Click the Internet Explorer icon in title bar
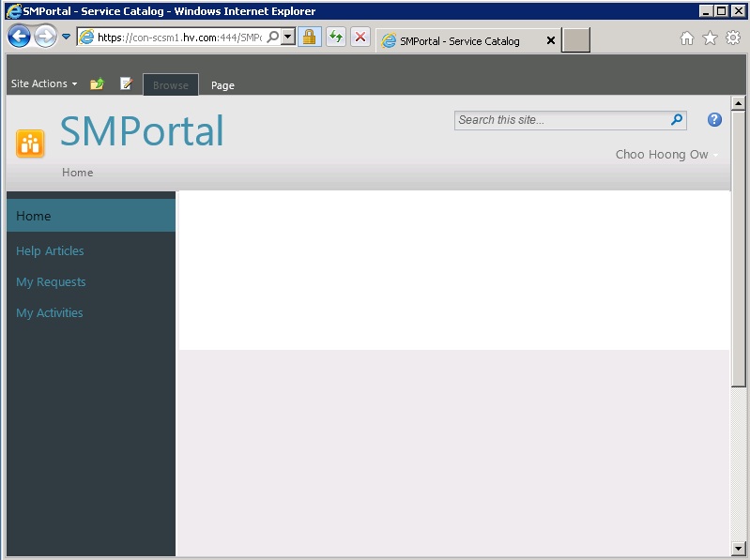The width and height of the screenshot is (750, 560). click(14, 11)
